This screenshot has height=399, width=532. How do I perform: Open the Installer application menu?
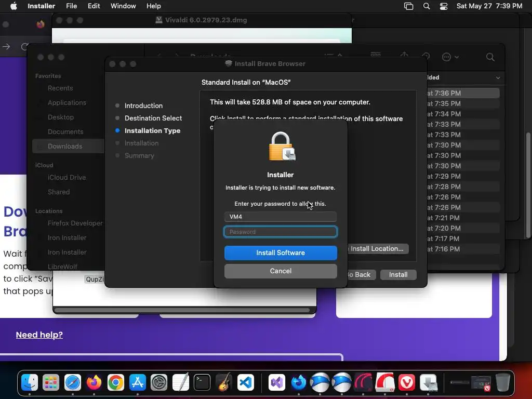tap(42, 6)
